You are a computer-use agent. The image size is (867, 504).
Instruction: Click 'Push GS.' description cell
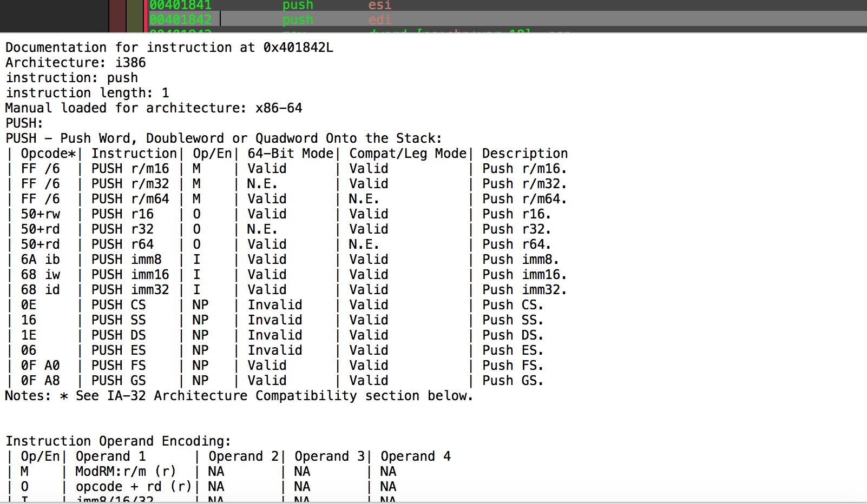tap(513, 381)
